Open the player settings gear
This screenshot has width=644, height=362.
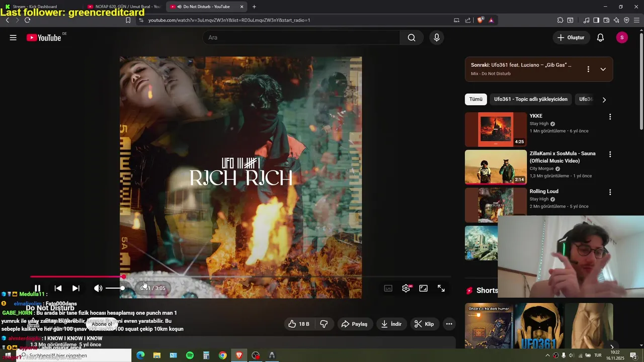tap(406, 288)
